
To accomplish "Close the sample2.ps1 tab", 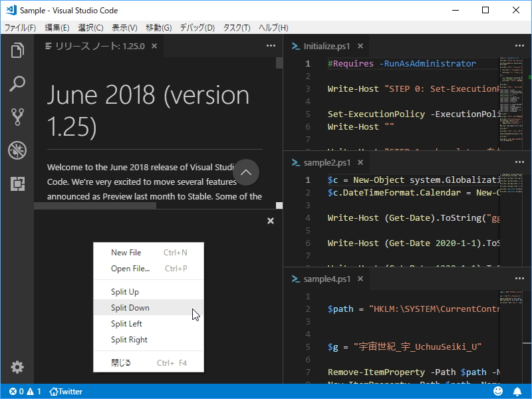I will (360, 162).
